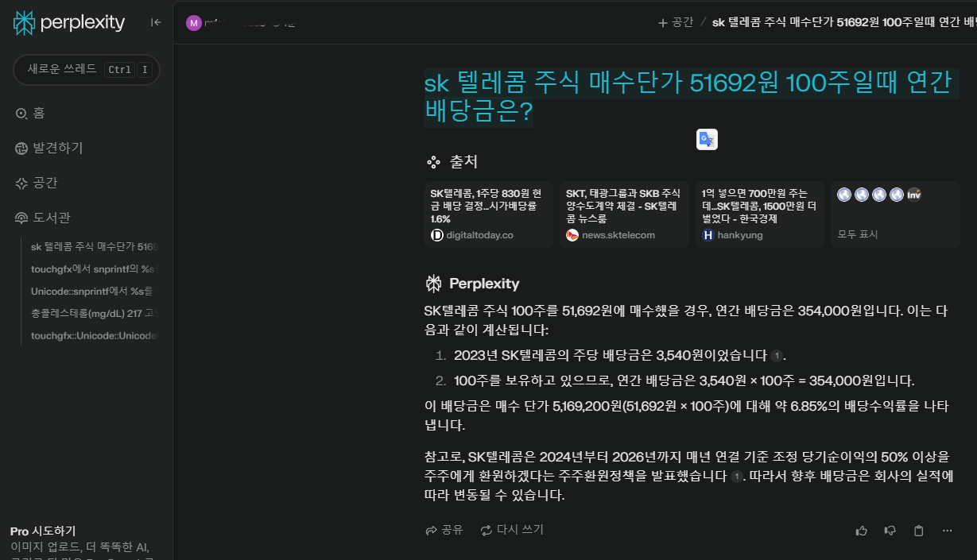Viewport: 977px width, 560px height.
Task: Collapse the sidebar with the arrow icon
Action: (156, 22)
